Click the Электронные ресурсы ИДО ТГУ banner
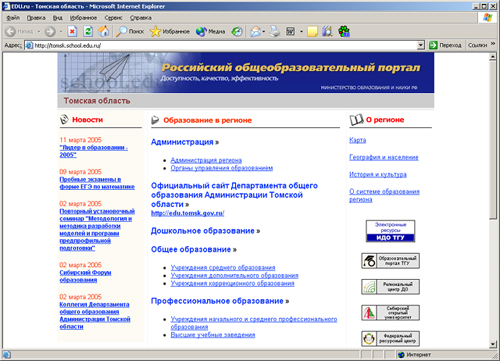500x361 pixels. tap(390, 231)
